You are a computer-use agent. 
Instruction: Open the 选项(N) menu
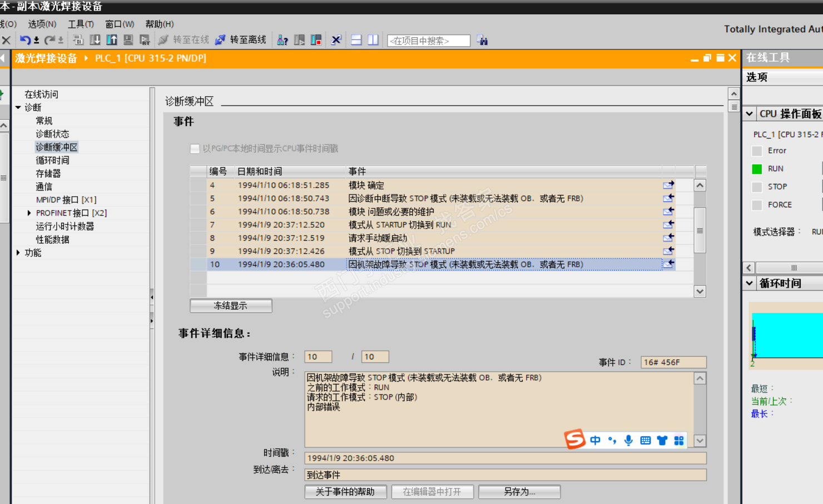click(42, 24)
